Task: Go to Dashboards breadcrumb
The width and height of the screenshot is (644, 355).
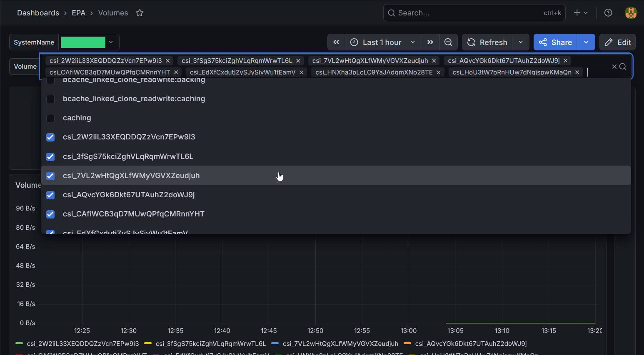Action: pyautogui.click(x=38, y=13)
